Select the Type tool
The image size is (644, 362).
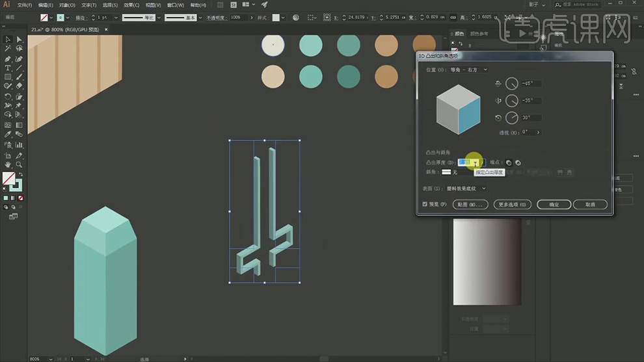(8, 68)
